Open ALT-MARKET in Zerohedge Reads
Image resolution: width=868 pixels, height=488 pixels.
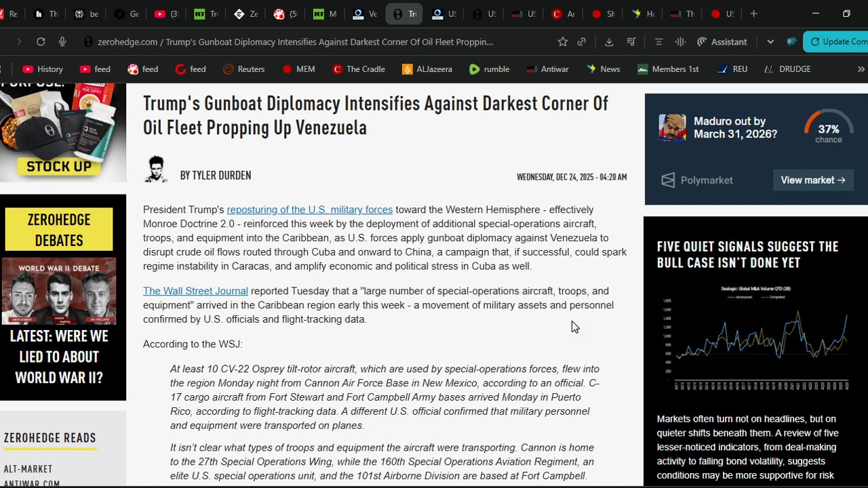pos(28,469)
